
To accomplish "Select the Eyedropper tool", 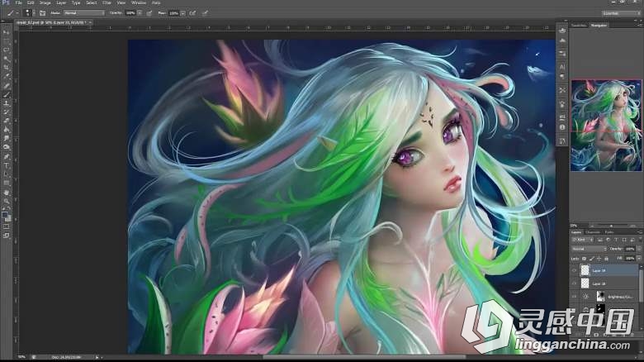I will [x=6, y=77].
